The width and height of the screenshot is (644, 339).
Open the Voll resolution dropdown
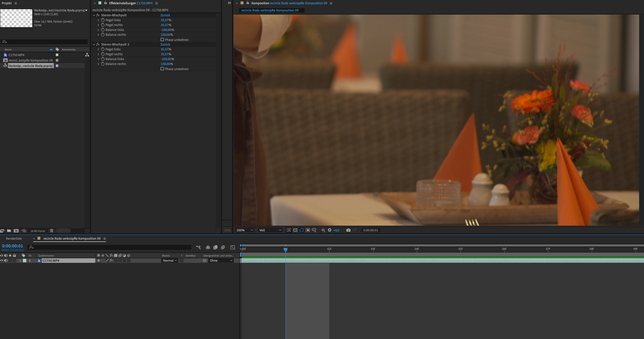click(x=270, y=230)
